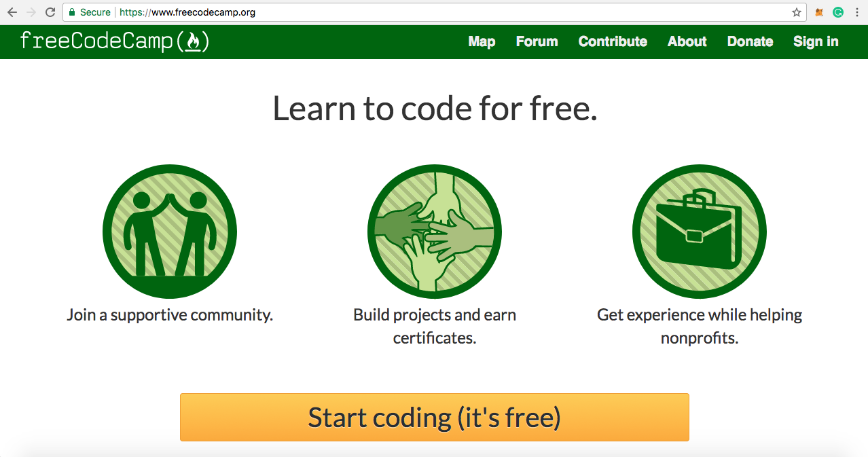The width and height of the screenshot is (868, 457).
Task: Visit the Donate page
Action: tap(750, 41)
